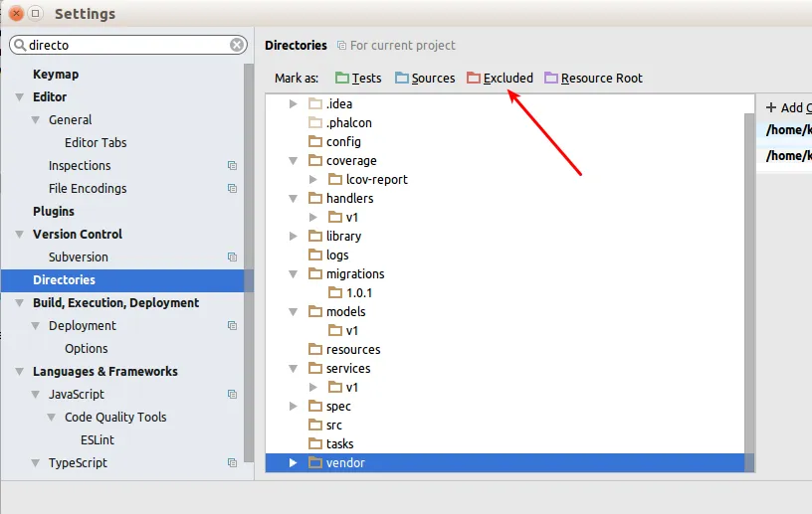Collapse the Code Quality Tools node

pyautogui.click(x=52, y=418)
